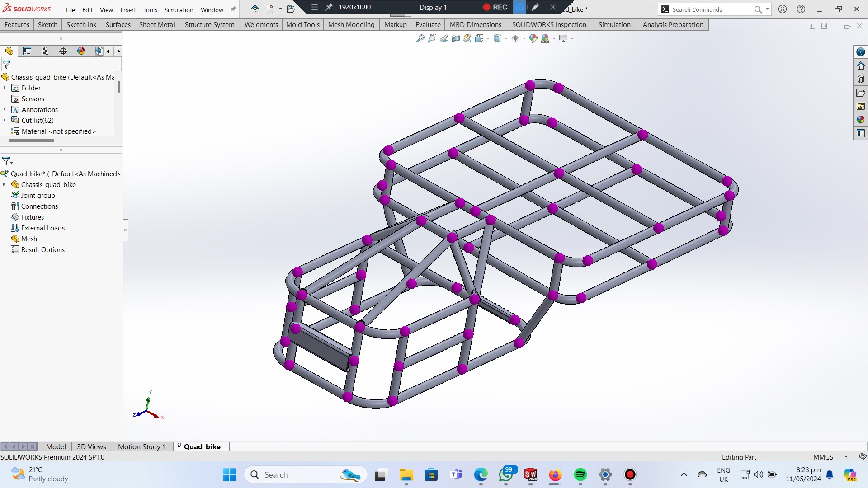Switch to the Weldments ribbon tab
The height and width of the screenshot is (488, 868).
(x=261, y=25)
